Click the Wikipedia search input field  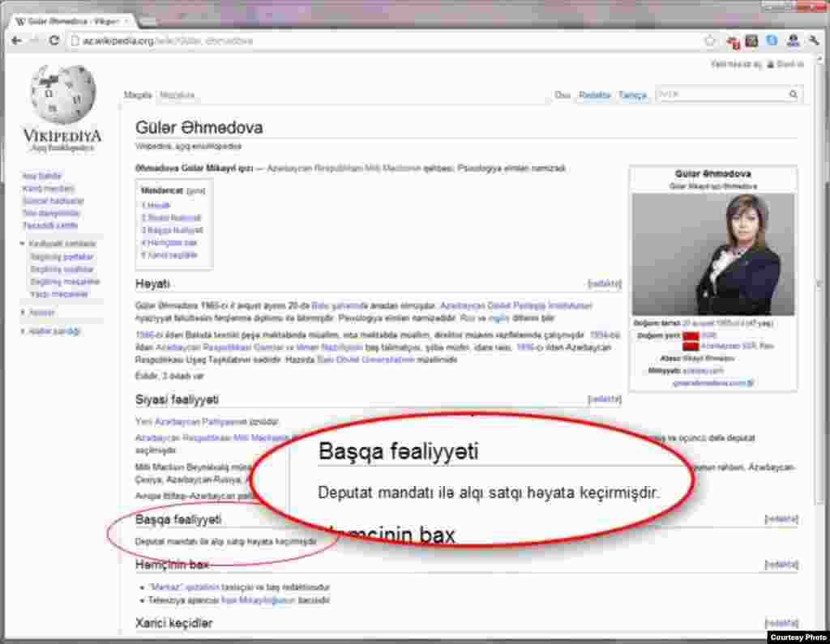720,95
